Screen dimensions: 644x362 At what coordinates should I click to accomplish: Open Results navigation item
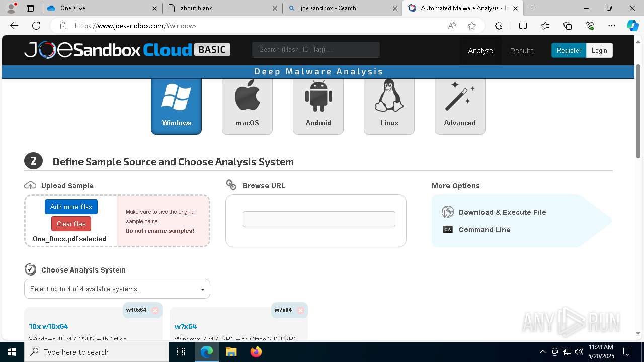522,50
